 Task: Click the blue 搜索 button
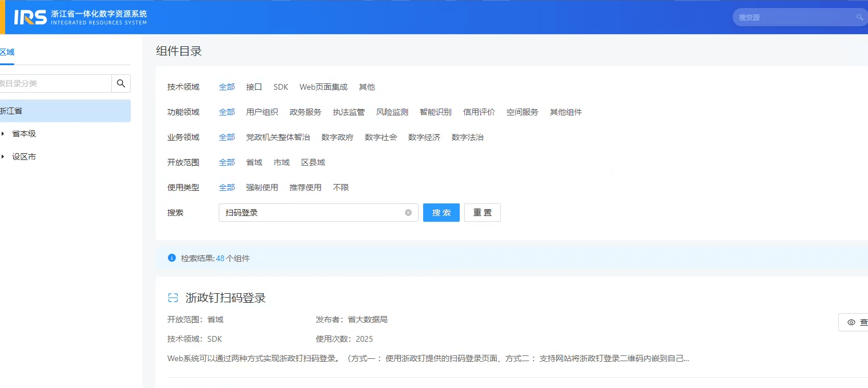(x=441, y=213)
